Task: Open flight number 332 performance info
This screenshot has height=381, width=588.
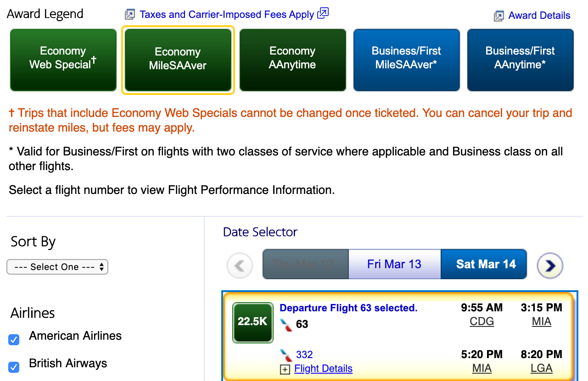Action: (x=304, y=354)
